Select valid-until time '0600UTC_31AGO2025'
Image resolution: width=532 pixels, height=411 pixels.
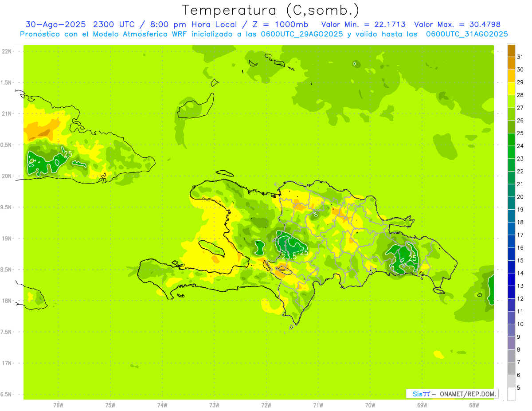point(466,34)
